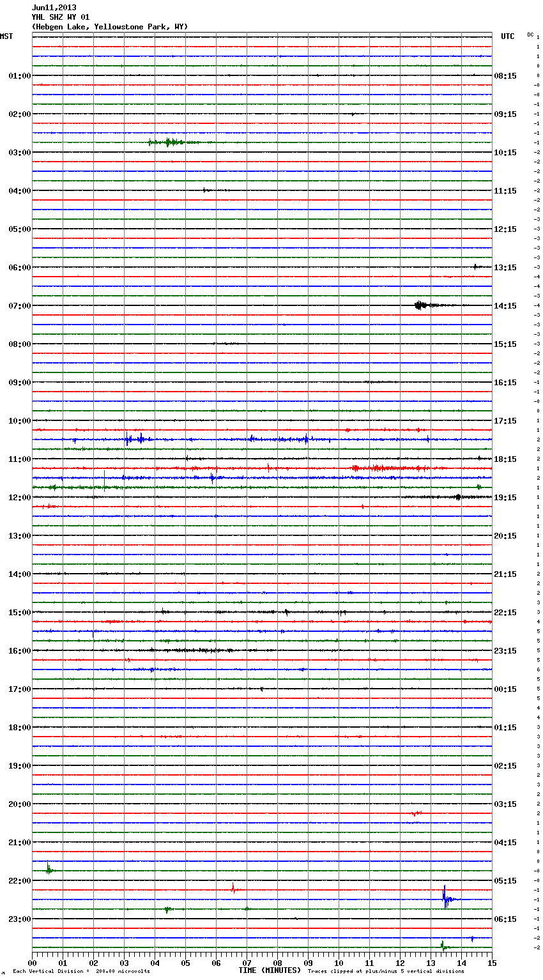
Task: Select the 08:00 MST row label
Action: [19, 344]
